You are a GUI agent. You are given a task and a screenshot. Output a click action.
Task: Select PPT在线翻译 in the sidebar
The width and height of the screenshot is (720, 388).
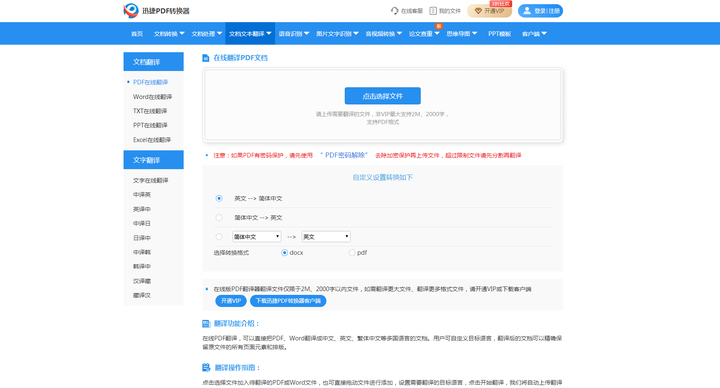click(150, 125)
